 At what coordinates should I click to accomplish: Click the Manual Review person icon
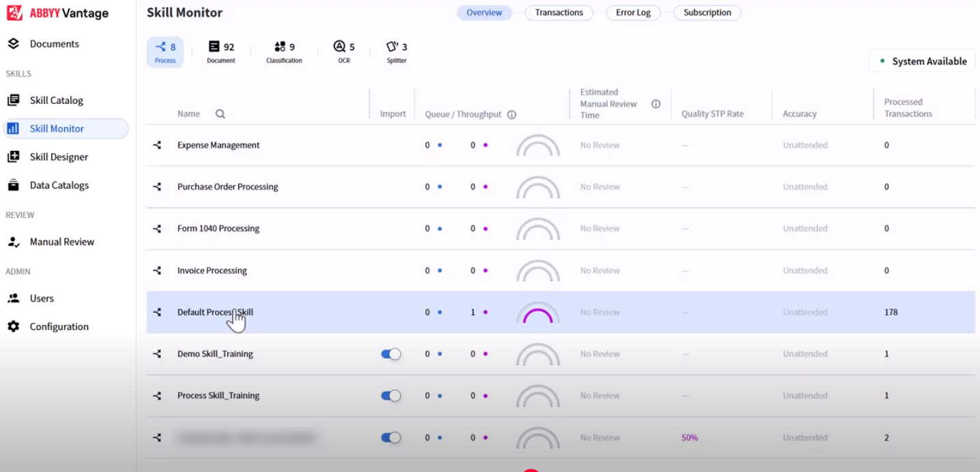coord(13,242)
